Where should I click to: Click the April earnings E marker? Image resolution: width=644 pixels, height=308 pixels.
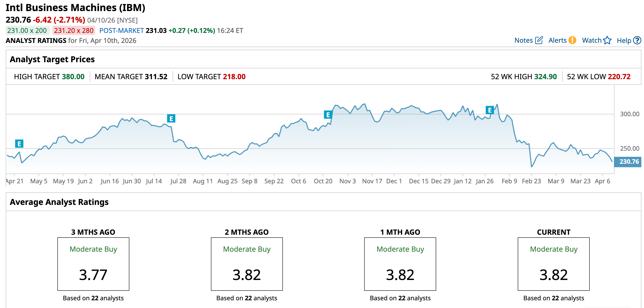click(x=19, y=144)
